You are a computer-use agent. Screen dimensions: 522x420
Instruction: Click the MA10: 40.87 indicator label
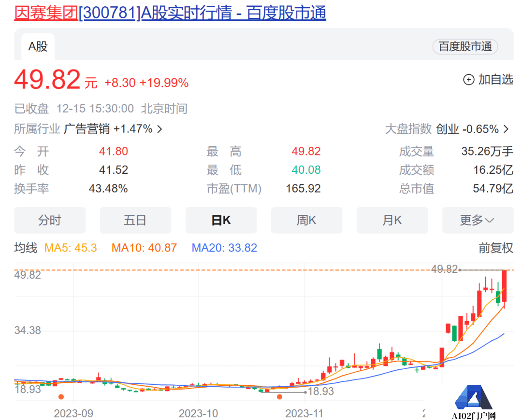click(x=144, y=248)
